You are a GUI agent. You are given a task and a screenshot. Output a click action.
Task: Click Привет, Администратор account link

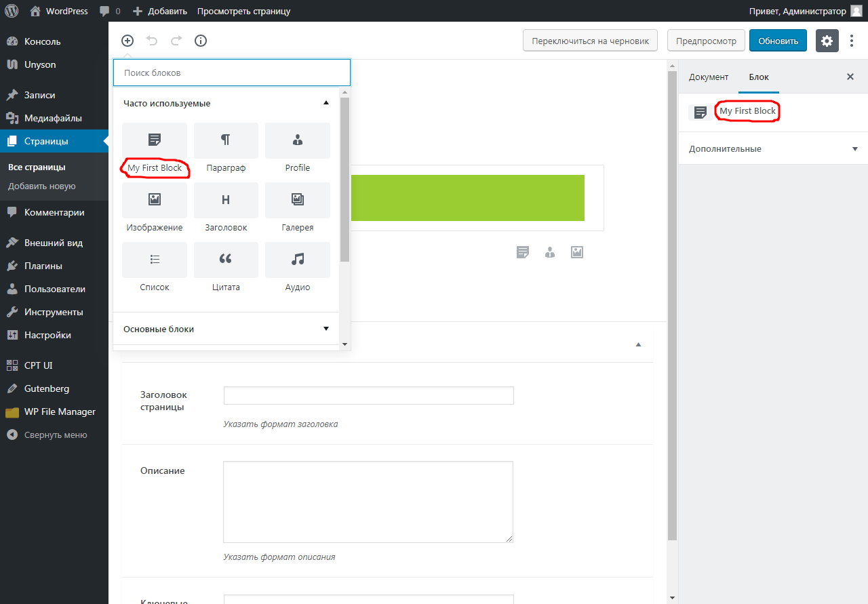coord(797,12)
